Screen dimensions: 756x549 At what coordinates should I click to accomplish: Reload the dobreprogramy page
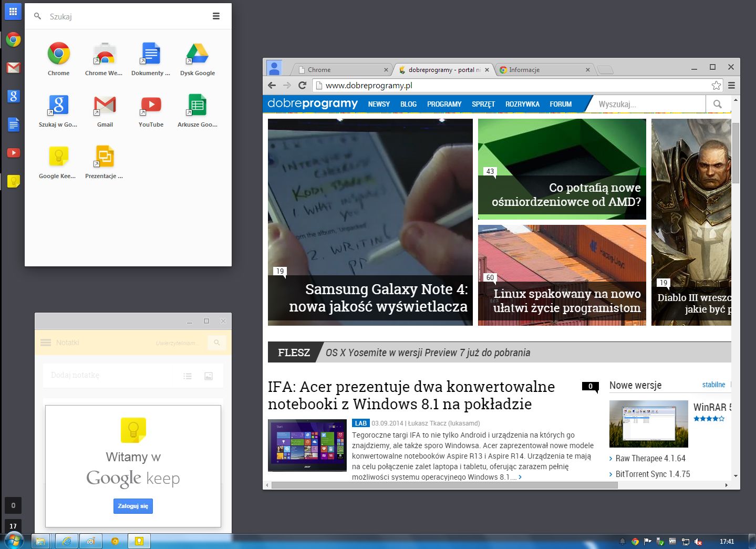coord(302,85)
